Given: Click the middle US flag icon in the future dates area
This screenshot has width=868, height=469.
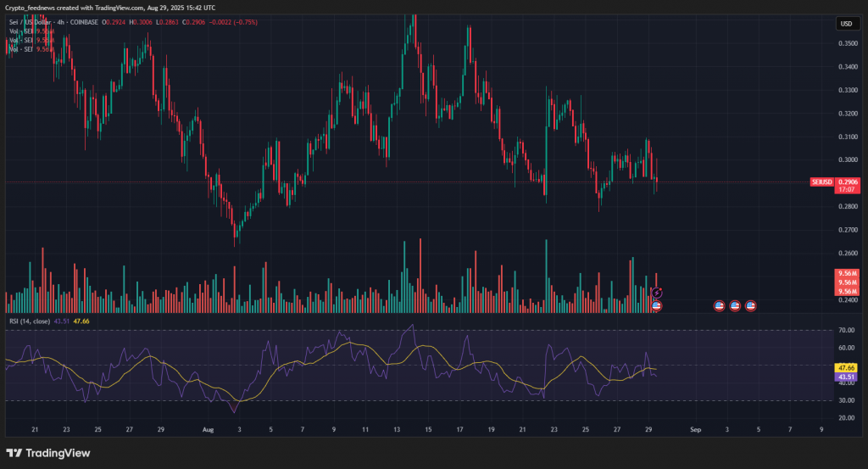Looking at the screenshot, I should coord(735,305).
